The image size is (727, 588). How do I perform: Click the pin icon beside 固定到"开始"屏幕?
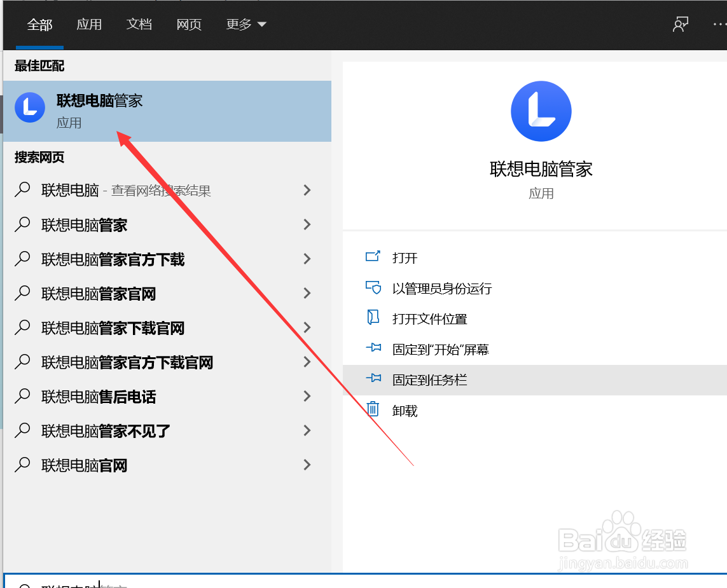tap(373, 348)
